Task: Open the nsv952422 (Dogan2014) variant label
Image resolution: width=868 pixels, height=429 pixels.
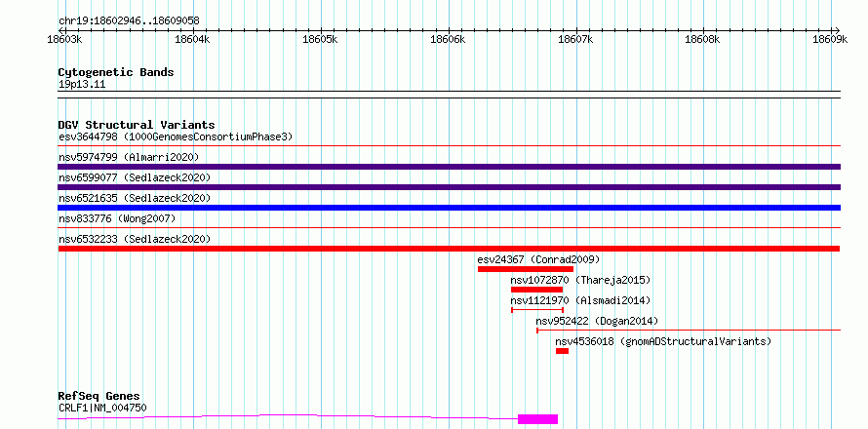Action: 597,321
